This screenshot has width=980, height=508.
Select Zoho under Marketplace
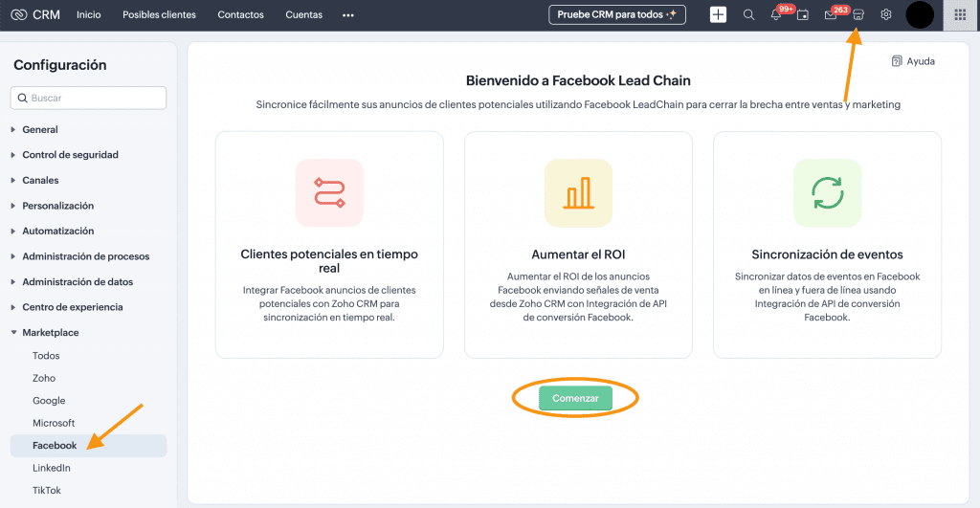[44, 378]
